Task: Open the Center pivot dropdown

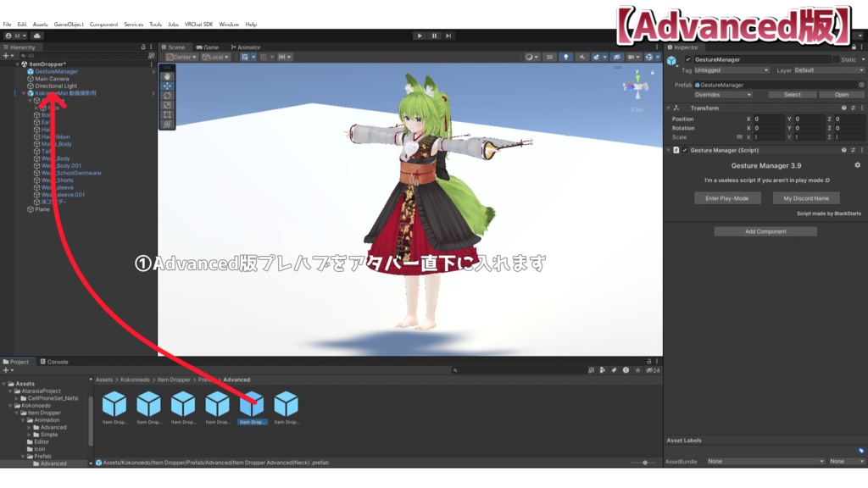Action: pyautogui.click(x=181, y=57)
